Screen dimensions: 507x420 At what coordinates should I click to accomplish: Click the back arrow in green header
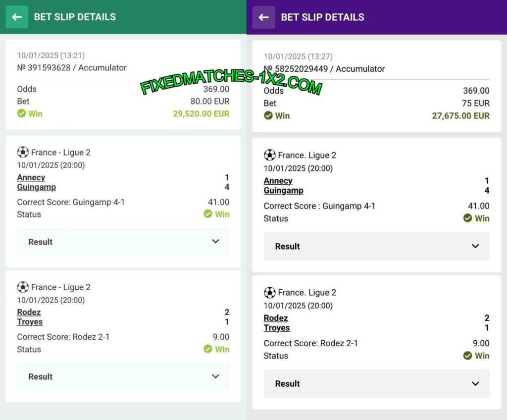(17, 17)
